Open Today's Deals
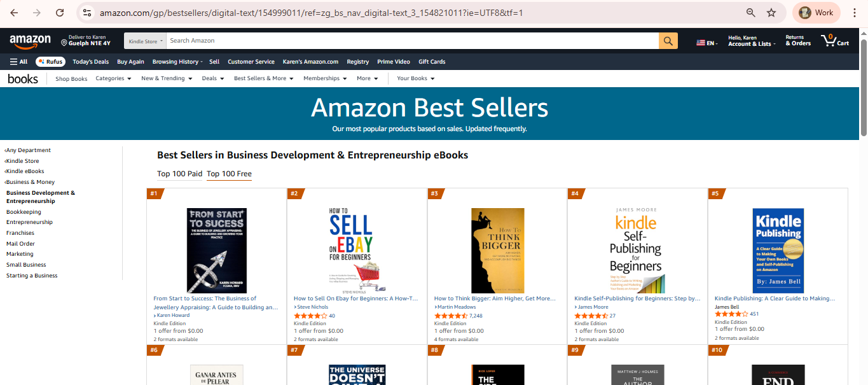This screenshot has width=868, height=385. point(90,62)
